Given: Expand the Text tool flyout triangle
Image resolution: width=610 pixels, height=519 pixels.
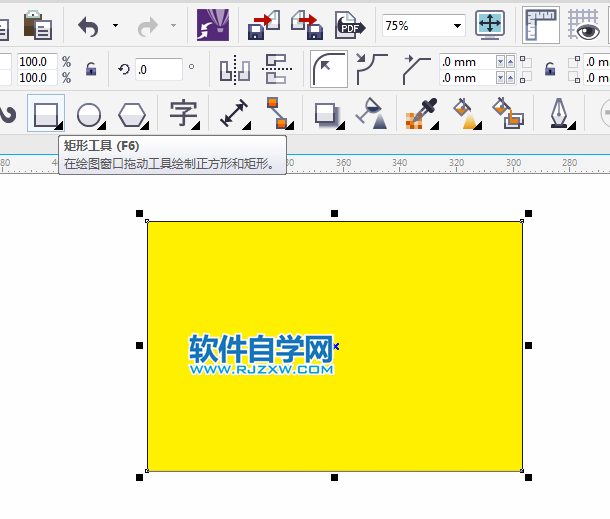Looking at the screenshot, I should point(196,126).
